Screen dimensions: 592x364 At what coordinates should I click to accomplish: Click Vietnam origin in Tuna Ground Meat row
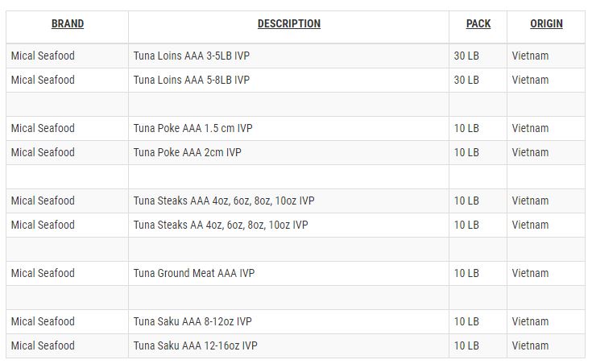[530, 273]
